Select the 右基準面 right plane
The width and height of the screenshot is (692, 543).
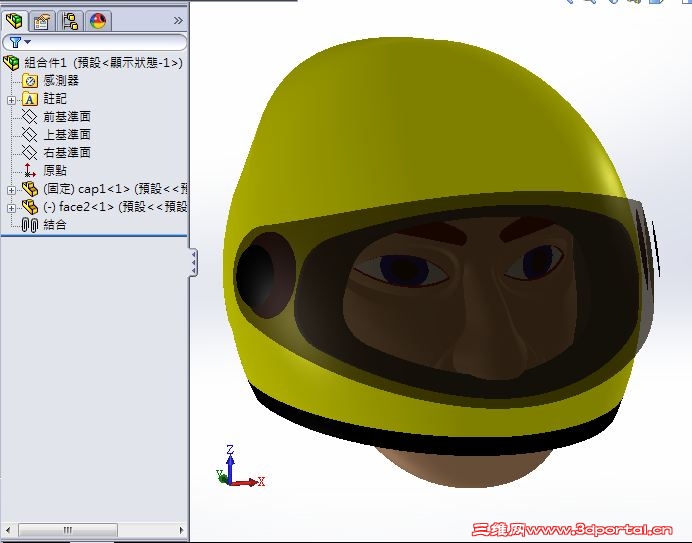click(67, 153)
